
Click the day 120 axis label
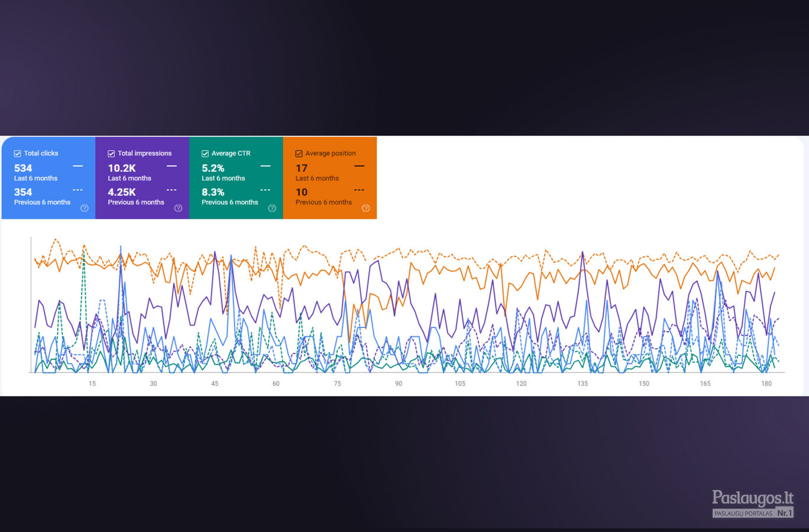522,384
